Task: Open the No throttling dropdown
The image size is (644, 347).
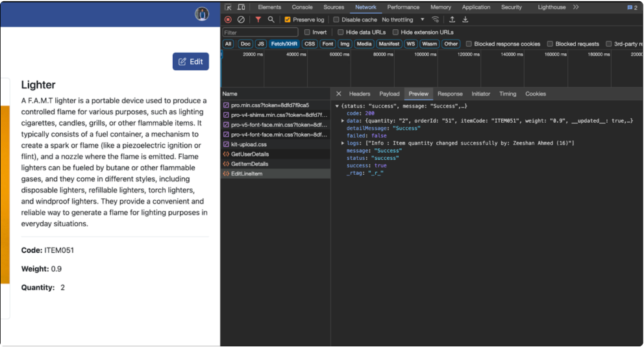Action: (403, 19)
